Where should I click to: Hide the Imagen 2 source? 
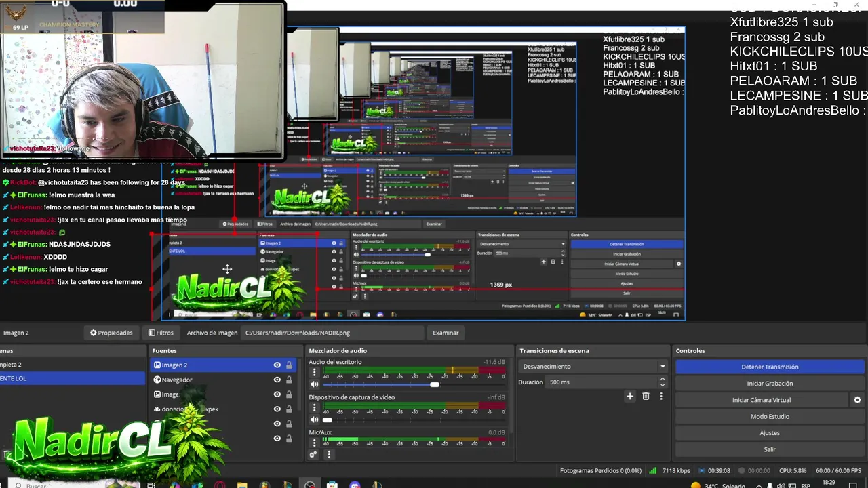pyautogui.click(x=277, y=365)
